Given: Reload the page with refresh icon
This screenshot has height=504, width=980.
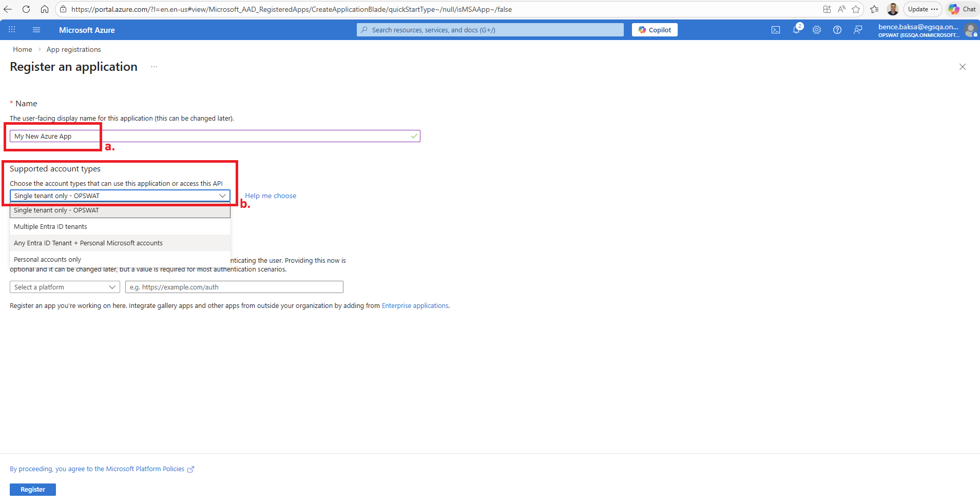Looking at the screenshot, I should pyautogui.click(x=26, y=9).
